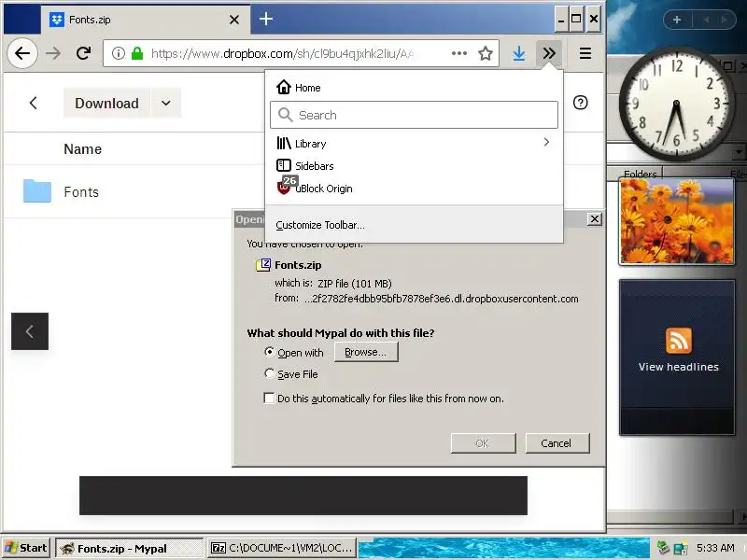This screenshot has width=747, height=560.
Task: Click the analog clock gadget
Action: [x=676, y=104]
